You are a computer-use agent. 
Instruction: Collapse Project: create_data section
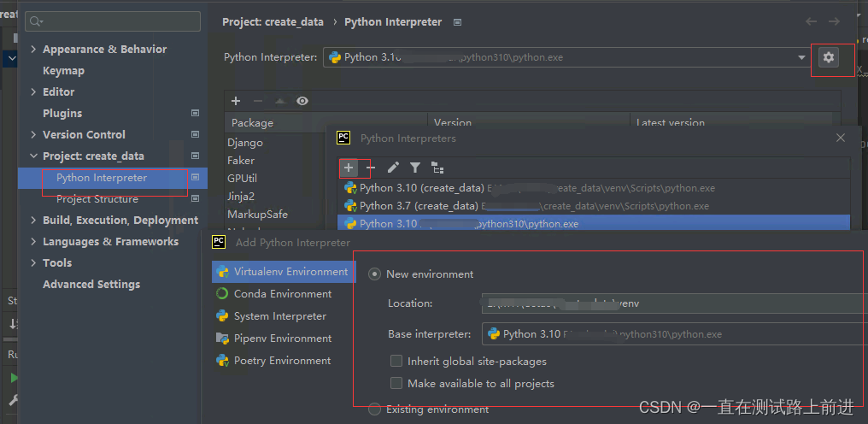point(33,156)
